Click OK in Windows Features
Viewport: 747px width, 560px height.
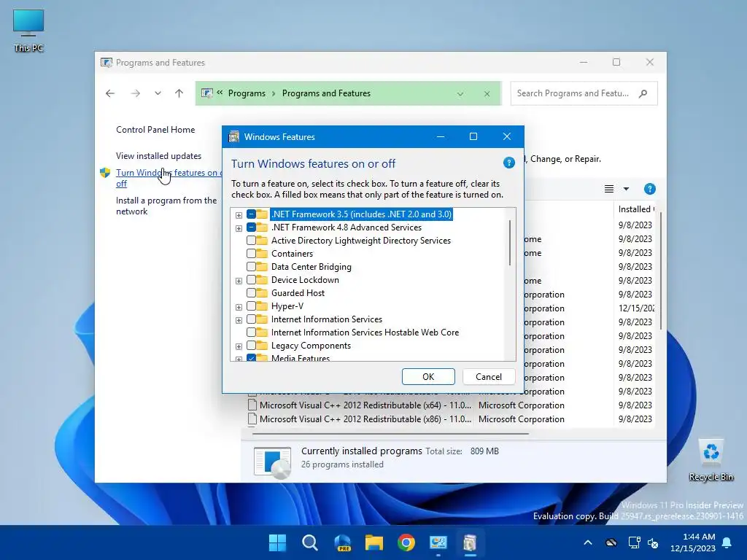428,377
